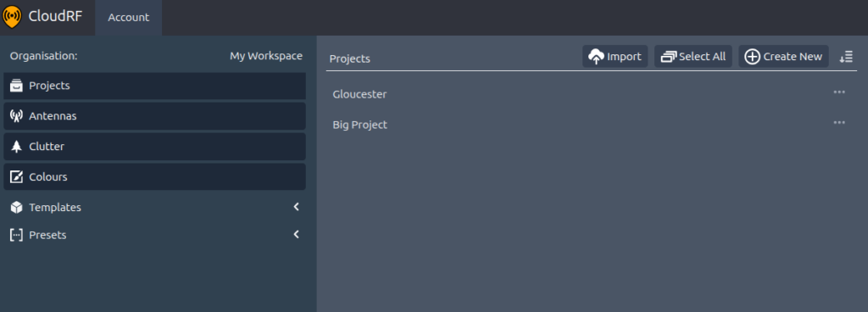Click the Presets brackets icon
868x312 pixels.
point(17,235)
